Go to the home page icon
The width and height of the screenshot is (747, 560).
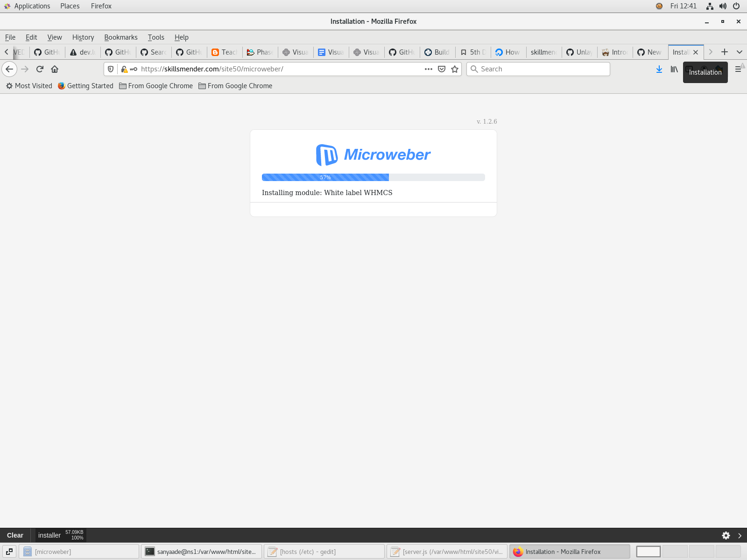point(55,69)
